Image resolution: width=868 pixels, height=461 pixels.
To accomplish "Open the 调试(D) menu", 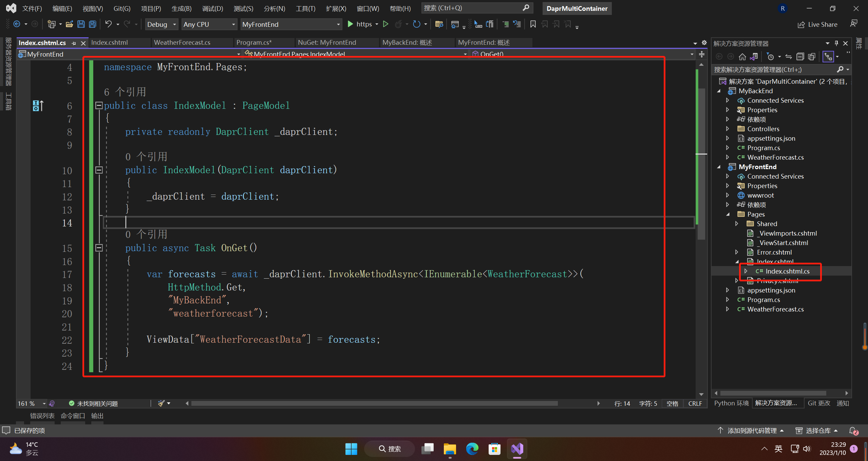I will point(212,8).
